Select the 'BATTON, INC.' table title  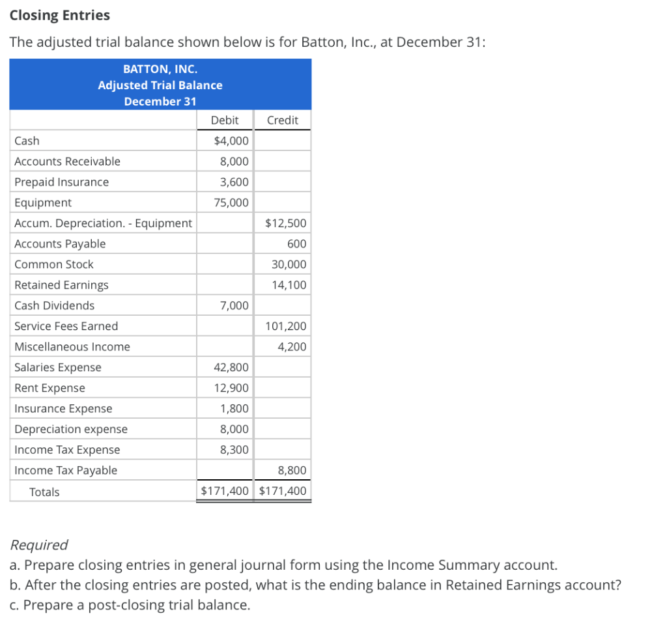click(x=160, y=69)
